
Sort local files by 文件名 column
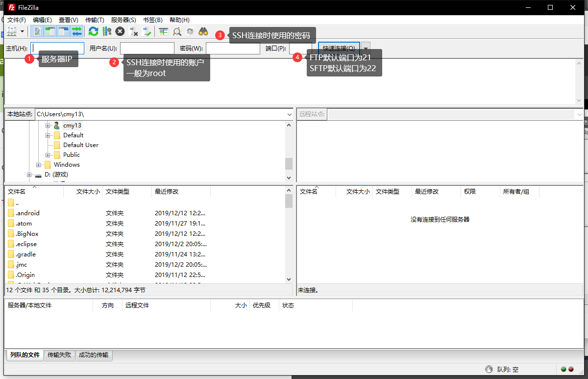point(34,192)
